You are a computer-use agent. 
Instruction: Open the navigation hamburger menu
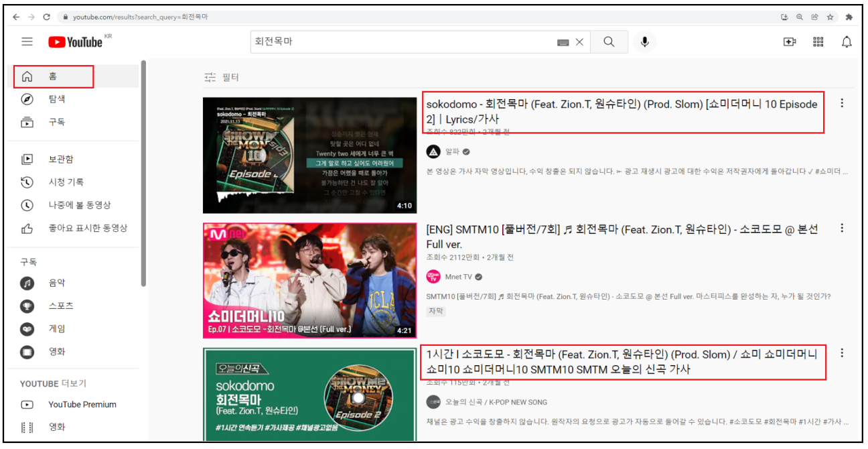pyautogui.click(x=27, y=41)
